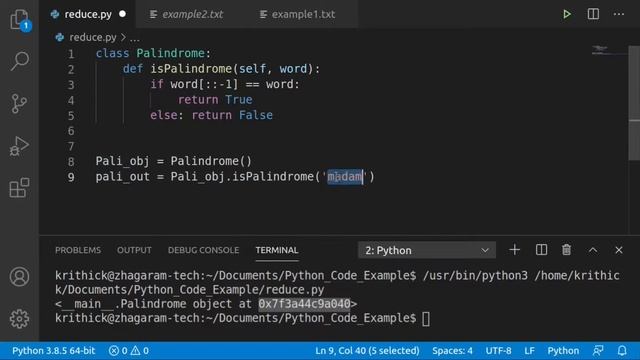Open errors and warnings count in status bar
The width and height of the screenshot is (640, 360).
click(x=129, y=351)
